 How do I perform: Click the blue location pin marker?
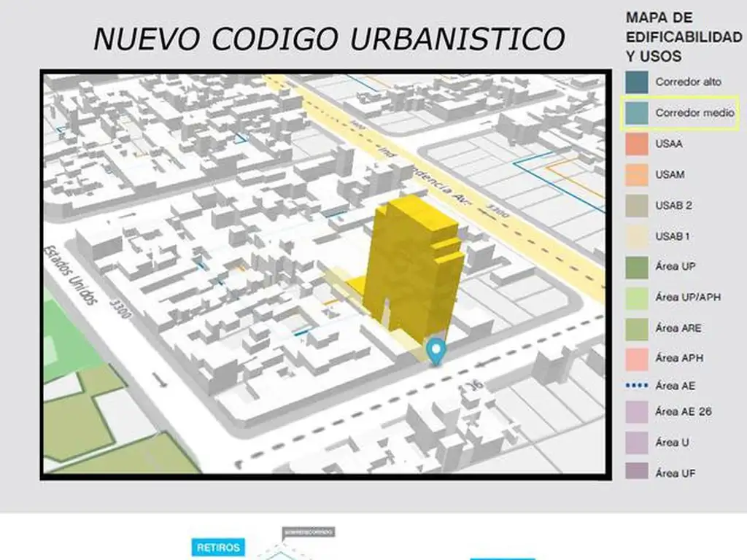[436, 351]
